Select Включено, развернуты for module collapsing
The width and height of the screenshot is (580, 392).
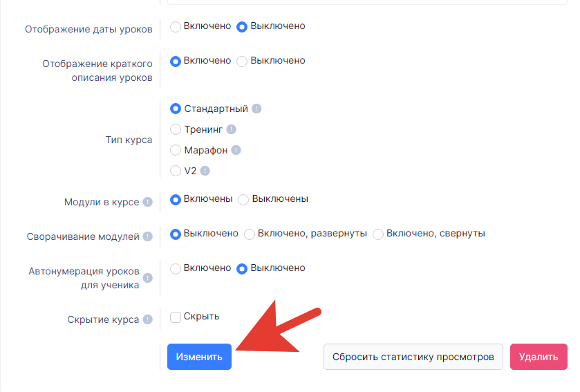[x=250, y=234]
